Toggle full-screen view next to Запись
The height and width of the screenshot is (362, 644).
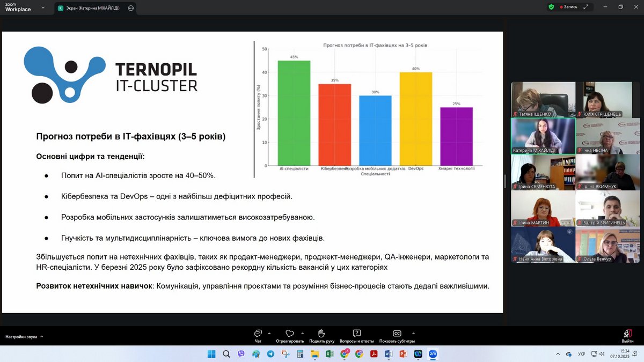tap(585, 7)
